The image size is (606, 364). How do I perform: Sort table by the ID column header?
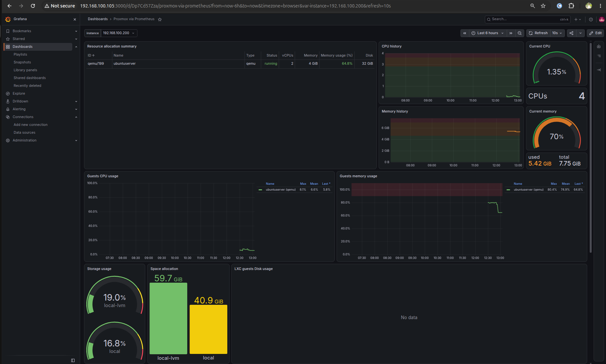[91, 56]
